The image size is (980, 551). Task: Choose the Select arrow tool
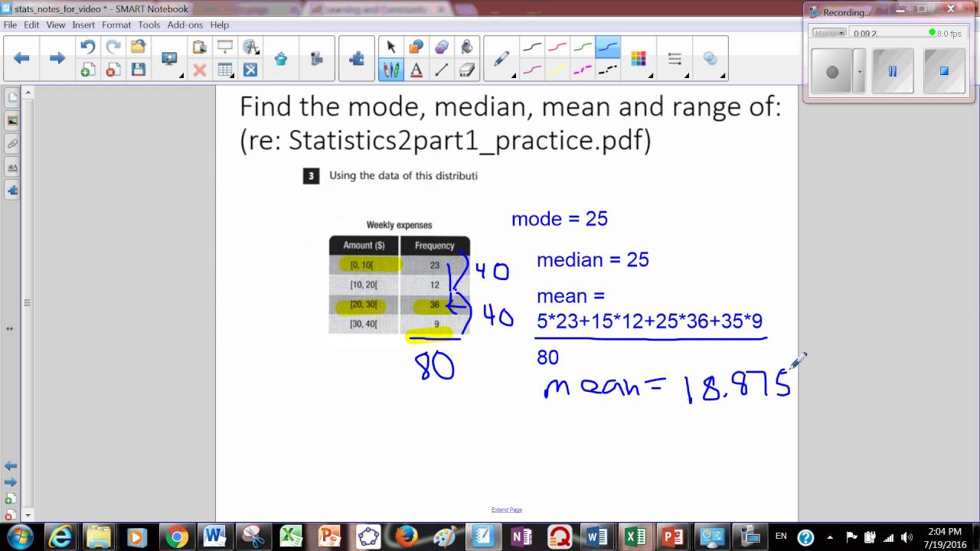(x=391, y=47)
